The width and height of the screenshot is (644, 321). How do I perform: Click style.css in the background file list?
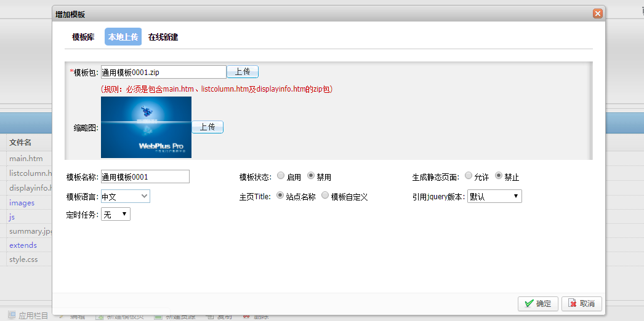tap(24, 259)
